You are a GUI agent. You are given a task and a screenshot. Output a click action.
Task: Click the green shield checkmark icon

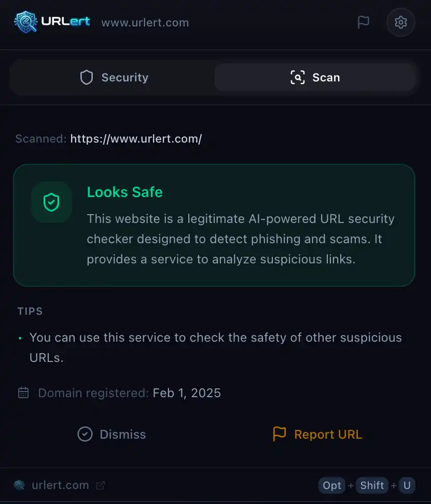tap(51, 202)
